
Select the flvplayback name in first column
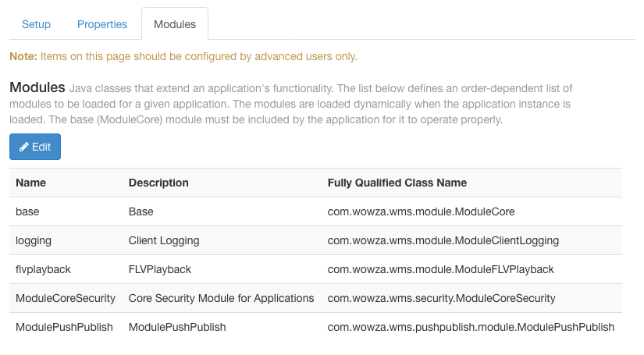click(43, 269)
